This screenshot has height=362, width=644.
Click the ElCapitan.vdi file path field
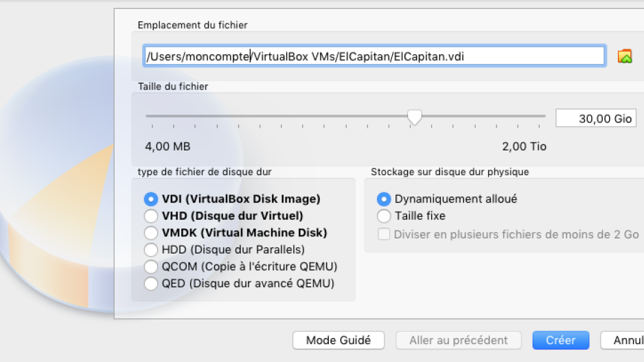point(375,56)
